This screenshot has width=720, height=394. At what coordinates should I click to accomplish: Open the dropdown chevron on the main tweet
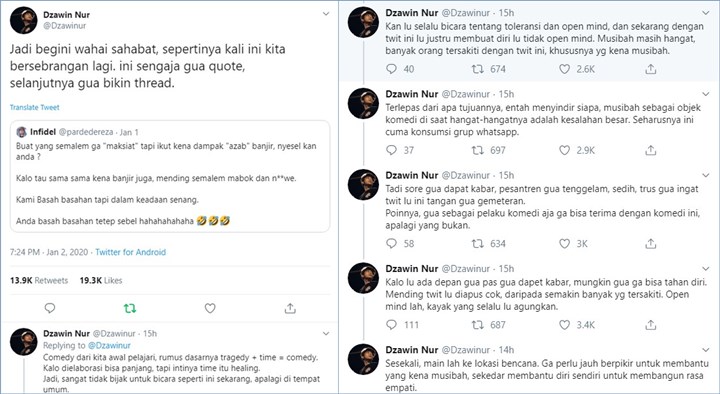[326, 14]
